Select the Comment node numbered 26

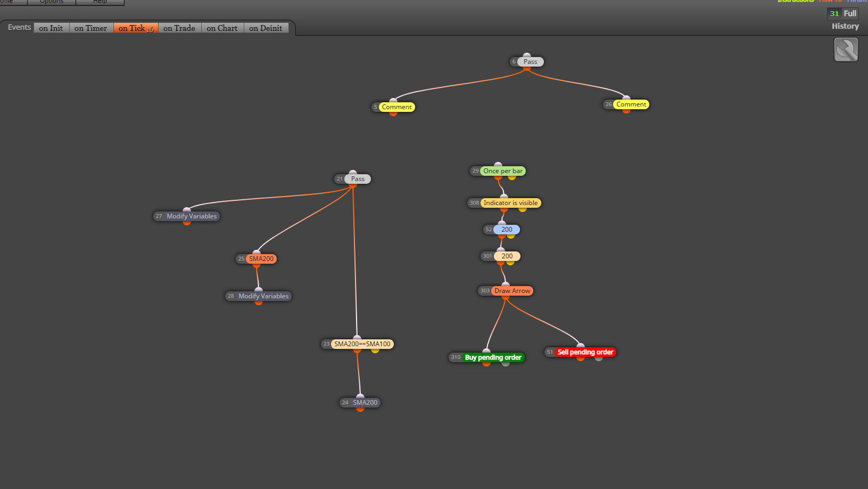(x=631, y=104)
